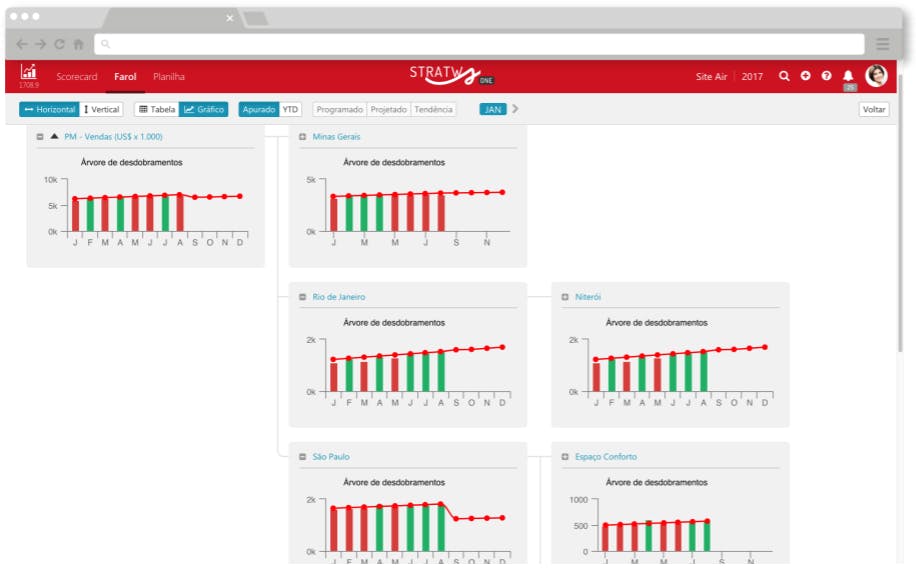Open the help question mark icon
Image resolution: width=916 pixels, height=586 pixels.
(x=827, y=76)
